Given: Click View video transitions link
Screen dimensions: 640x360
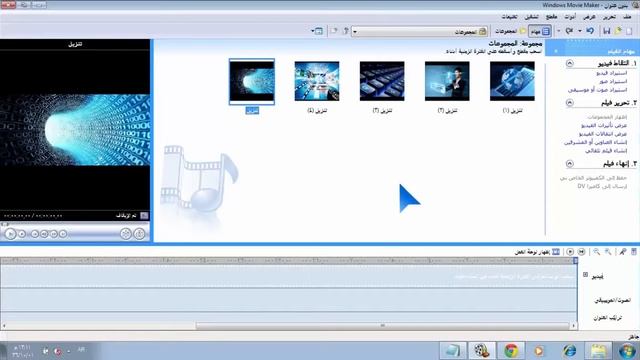Looking at the screenshot, I should pos(602,134).
